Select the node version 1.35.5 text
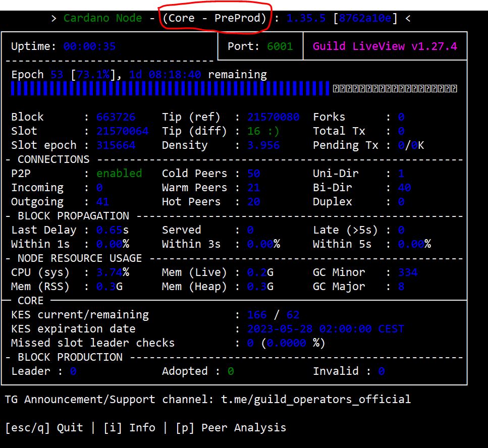Viewport: 488px width, 448px height. [306, 18]
